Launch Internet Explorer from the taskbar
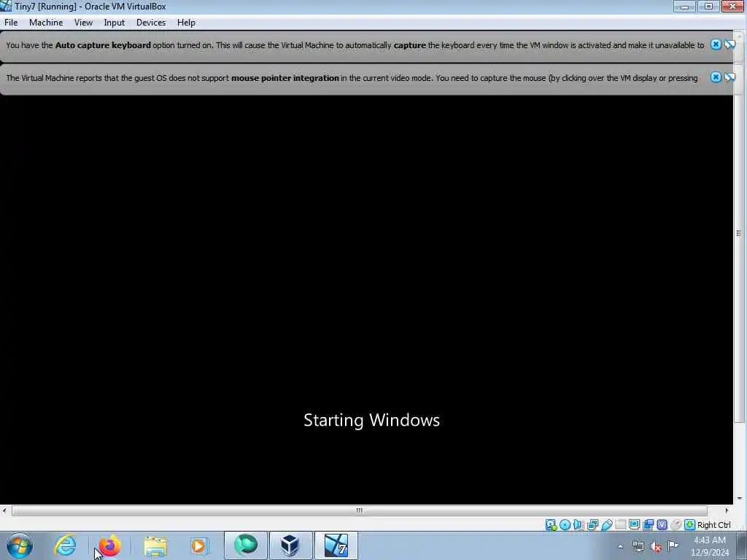Screen dimensions: 747x560 click(x=65, y=545)
